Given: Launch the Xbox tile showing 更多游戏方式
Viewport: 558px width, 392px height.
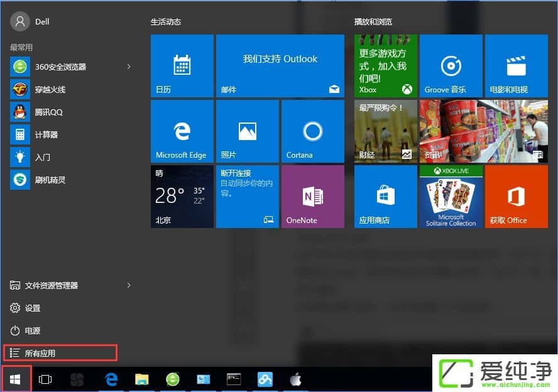Looking at the screenshot, I should tap(385, 65).
